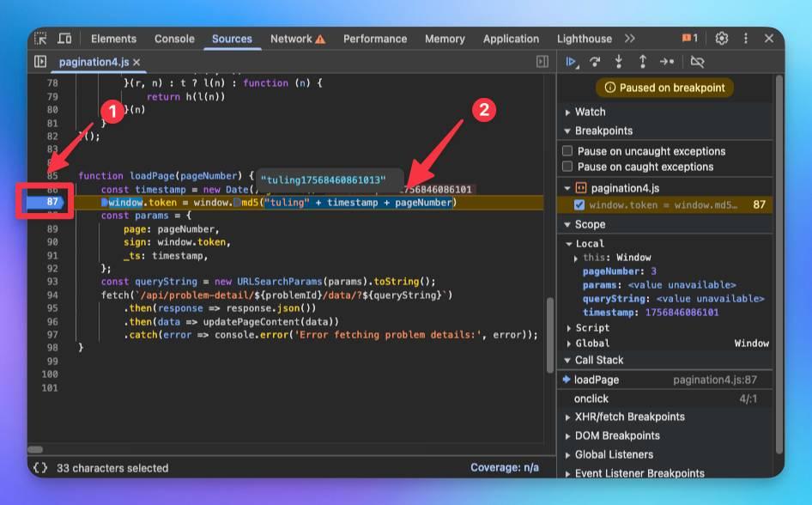The image size is (812, 505).
Task: Collapse the Call Stack section
Action: 567,360
